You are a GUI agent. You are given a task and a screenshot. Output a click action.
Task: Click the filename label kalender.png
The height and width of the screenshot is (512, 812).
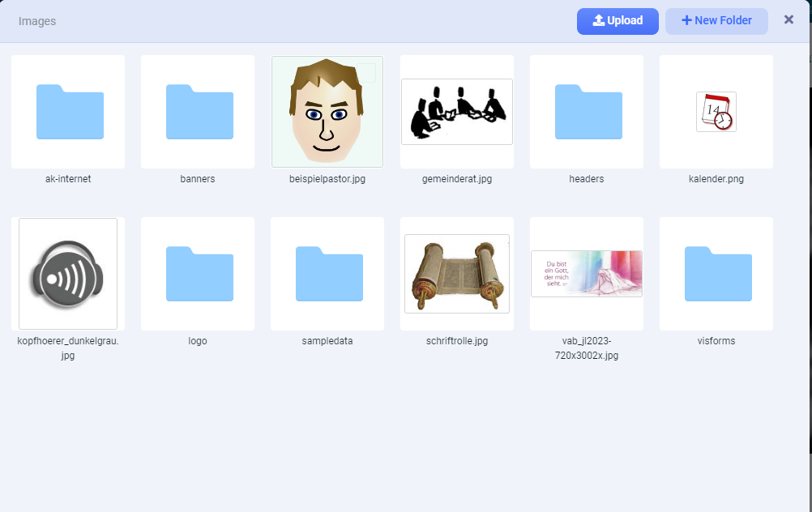pos(716,178)
